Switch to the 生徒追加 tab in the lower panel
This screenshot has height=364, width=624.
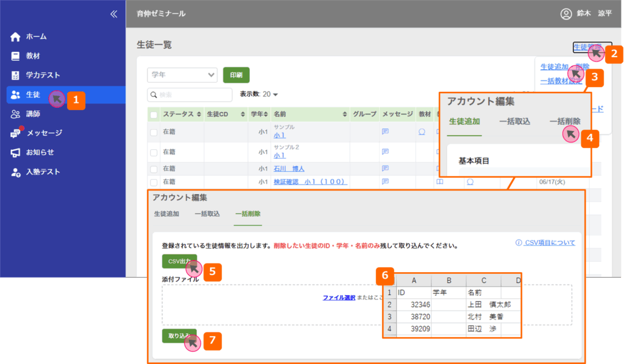click(x=166, y=214)
